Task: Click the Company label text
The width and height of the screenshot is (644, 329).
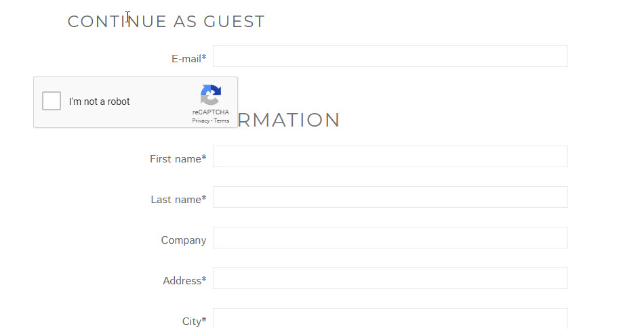Action: tap(183, 240)
